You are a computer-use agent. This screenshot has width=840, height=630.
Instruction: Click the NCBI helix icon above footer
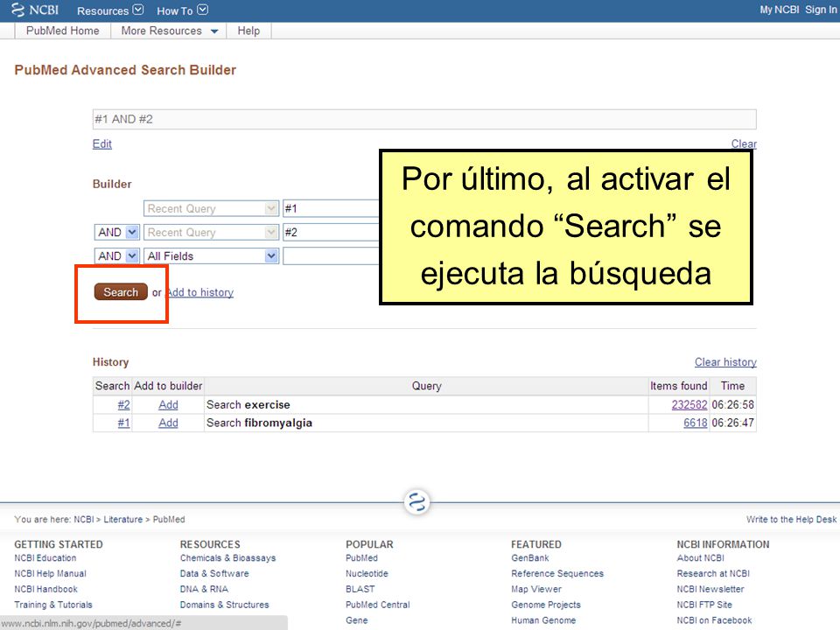coord(416,502)
